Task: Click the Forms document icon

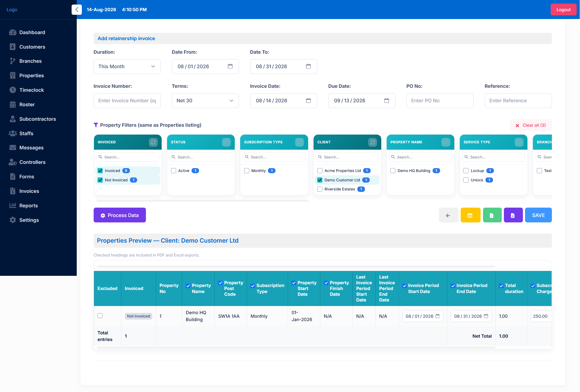Action: pos(13,177)
